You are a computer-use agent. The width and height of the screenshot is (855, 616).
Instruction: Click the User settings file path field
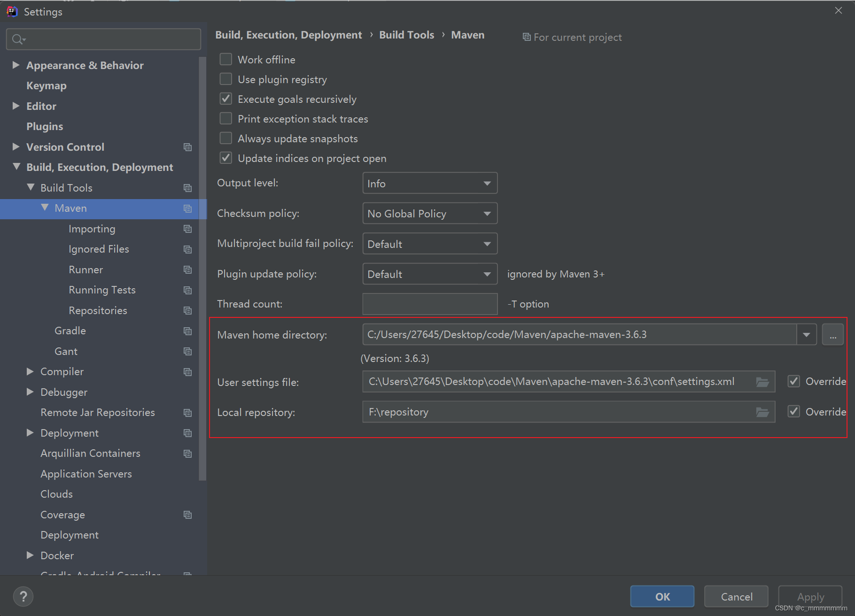569,382
